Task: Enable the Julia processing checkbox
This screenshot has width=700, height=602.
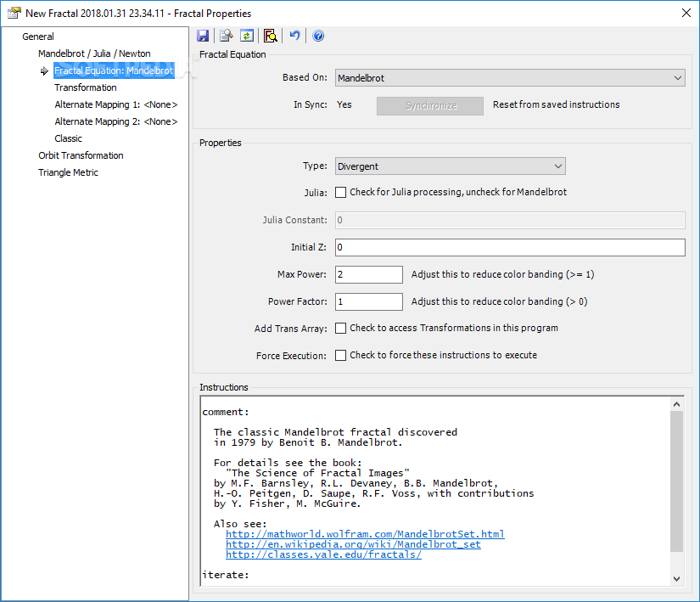Action: [340, 193]
